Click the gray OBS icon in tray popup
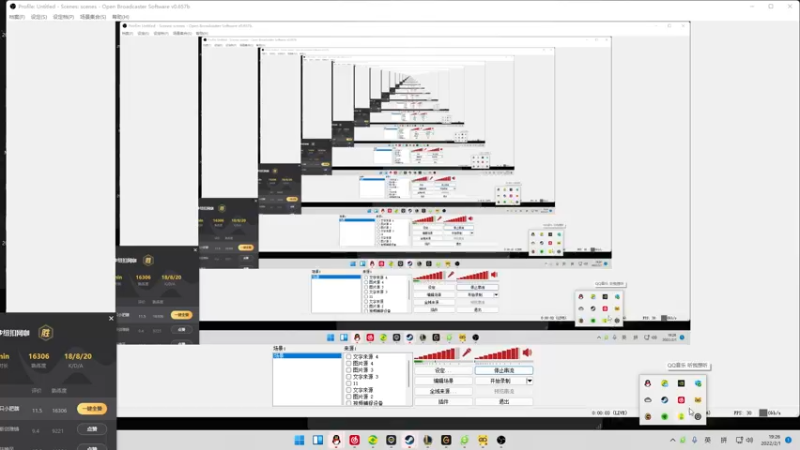 (697, 417)
